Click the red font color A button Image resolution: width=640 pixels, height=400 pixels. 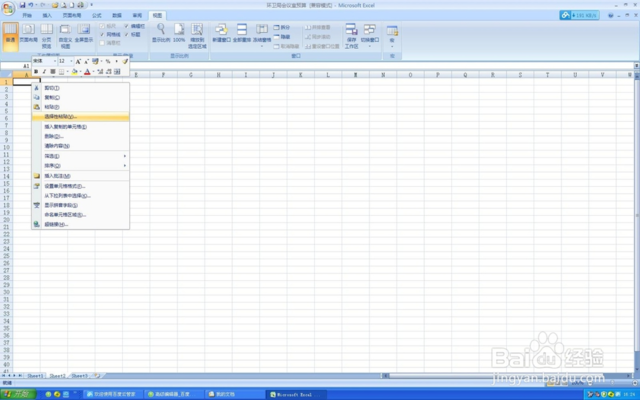(x=87, y=71)
